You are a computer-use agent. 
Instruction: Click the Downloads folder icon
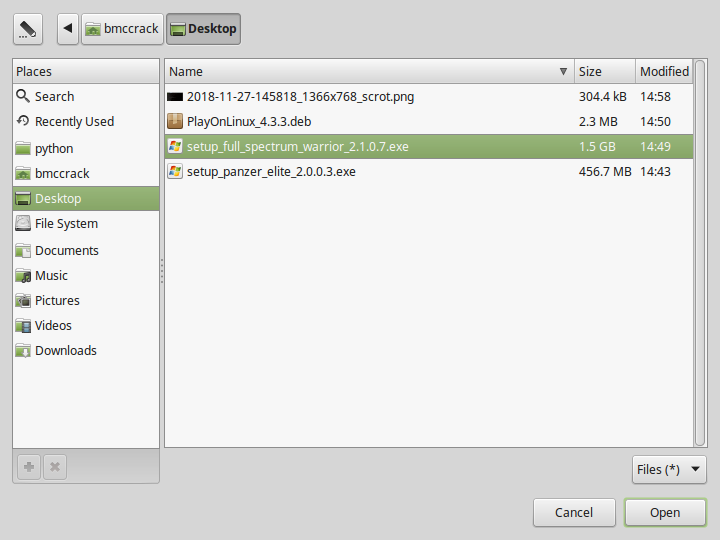click(x=23, y=350)
